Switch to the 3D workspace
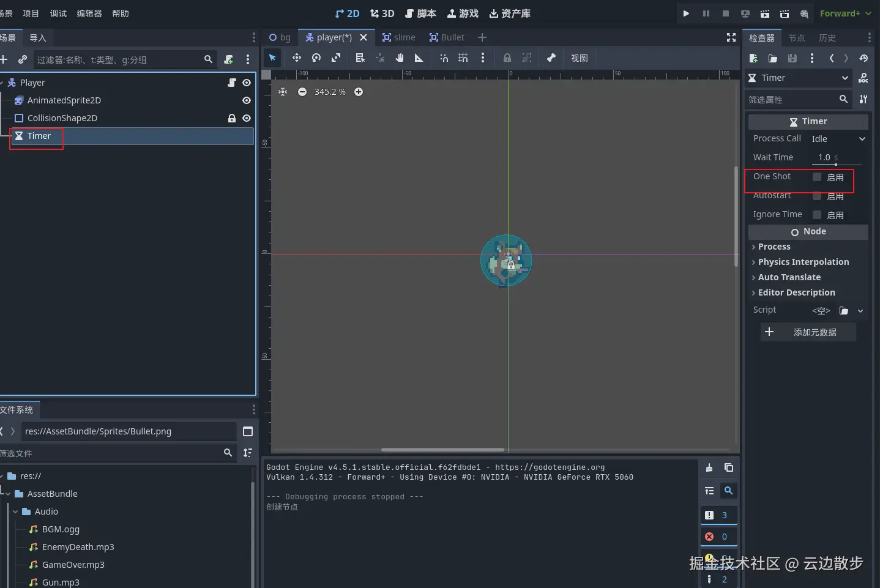The height and width of the screenshot is (588, 880). [382, 13]
